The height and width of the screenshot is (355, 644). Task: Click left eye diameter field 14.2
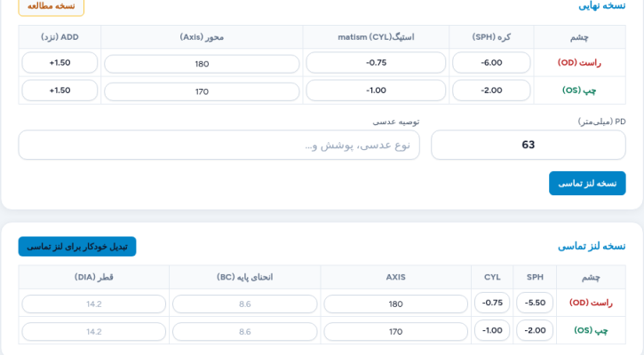tap(93, 332)
